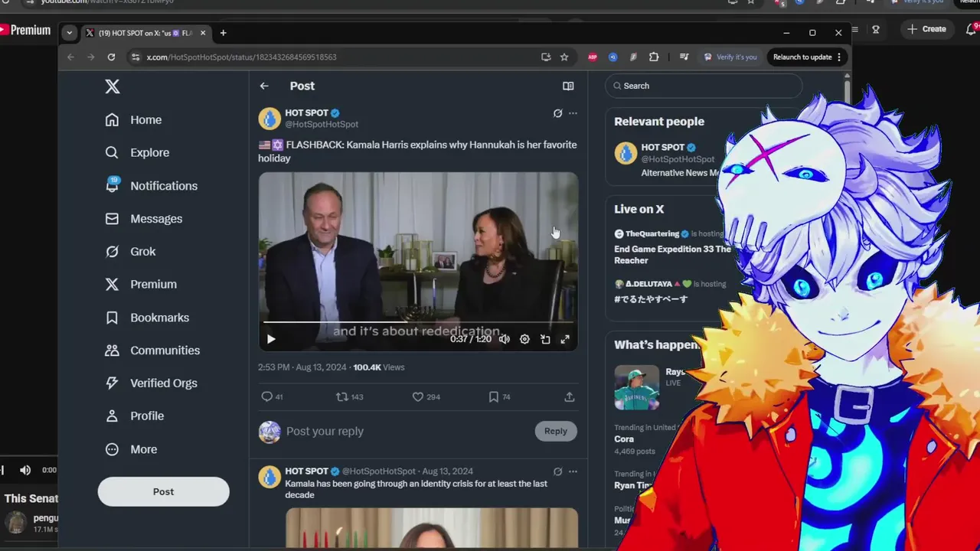This screenshot has height=551, width=980.
Task: Click the X logo in sidebar
Action: 113,86
